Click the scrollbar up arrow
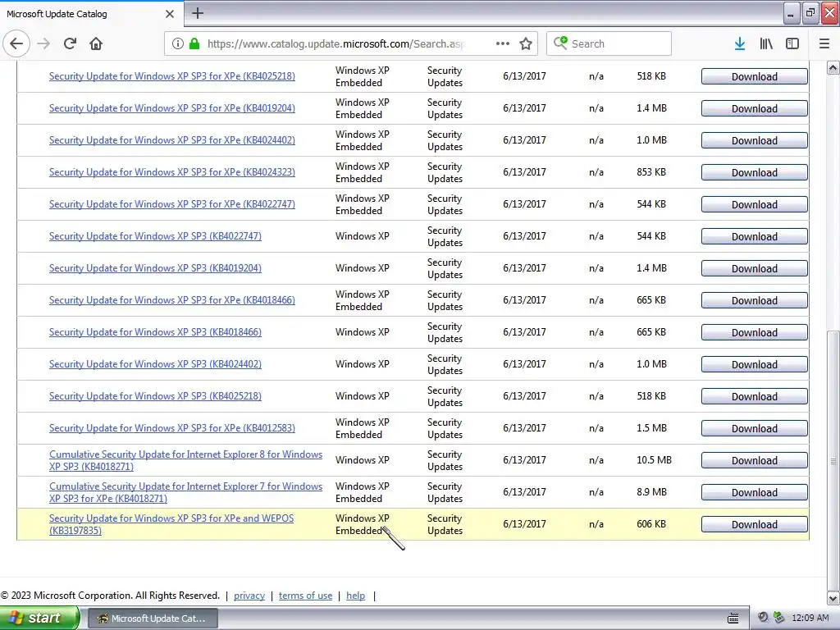The image size is (840, 630). pos(833,67)
